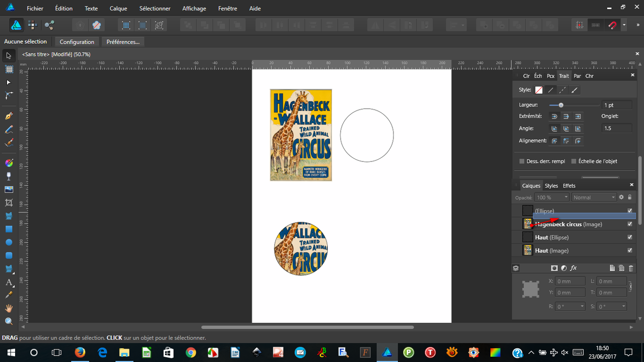The width and height of the screenshot is (644, 362).
Task: Select the View hand tool
Action: [x=9, y=308]
